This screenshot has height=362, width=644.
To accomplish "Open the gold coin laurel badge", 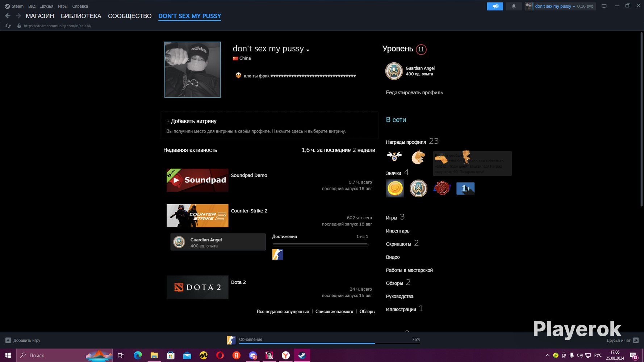I will coord(395,189).
